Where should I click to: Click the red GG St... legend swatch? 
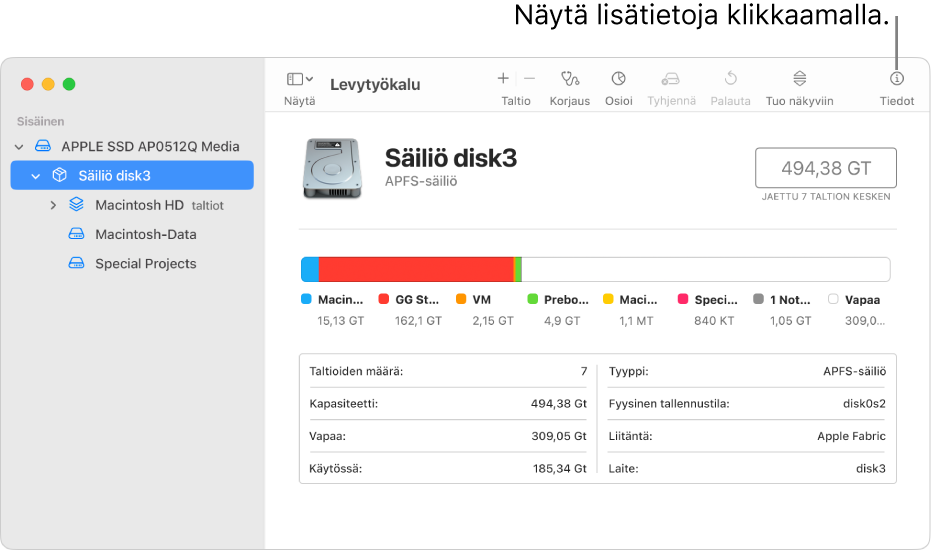(384, 299)
